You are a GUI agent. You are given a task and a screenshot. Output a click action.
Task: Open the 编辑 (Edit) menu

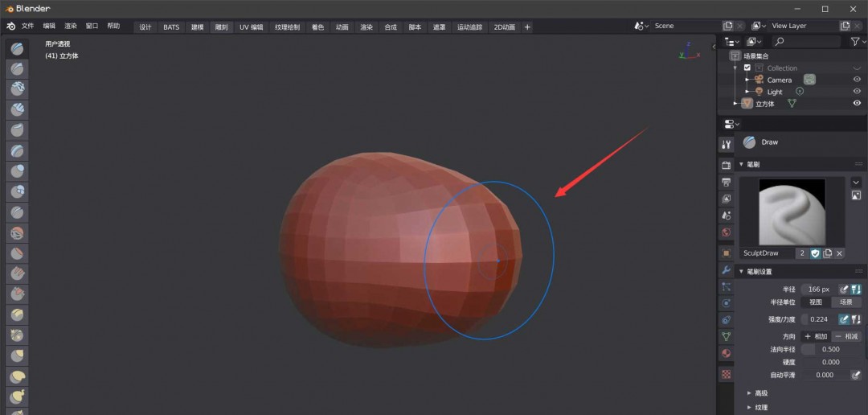point(49,26)
